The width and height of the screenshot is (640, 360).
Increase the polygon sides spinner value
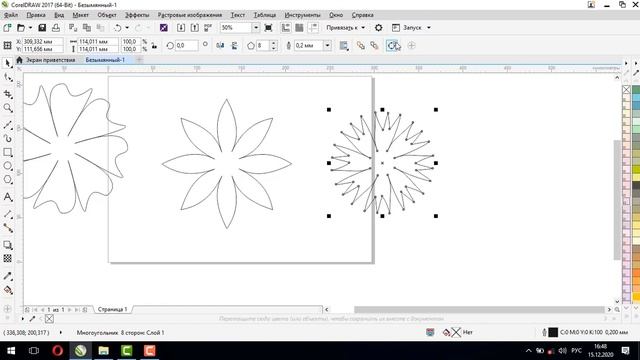[x=274, y=43]
